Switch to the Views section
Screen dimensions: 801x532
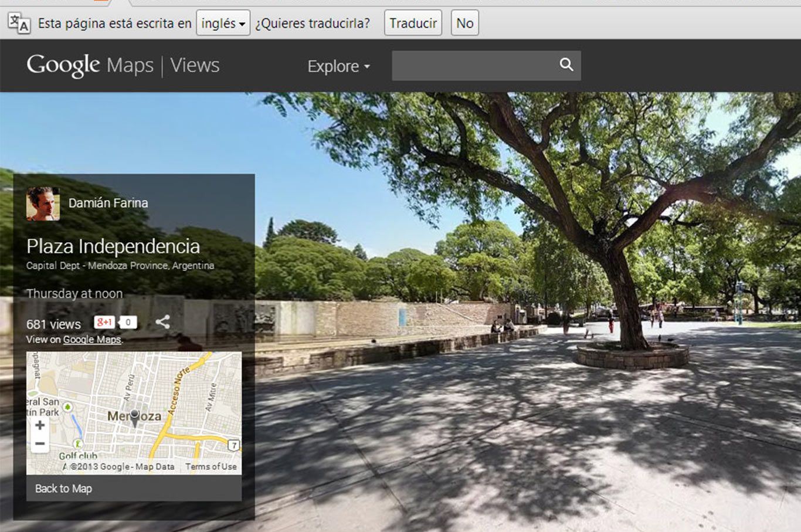(194, 65)
